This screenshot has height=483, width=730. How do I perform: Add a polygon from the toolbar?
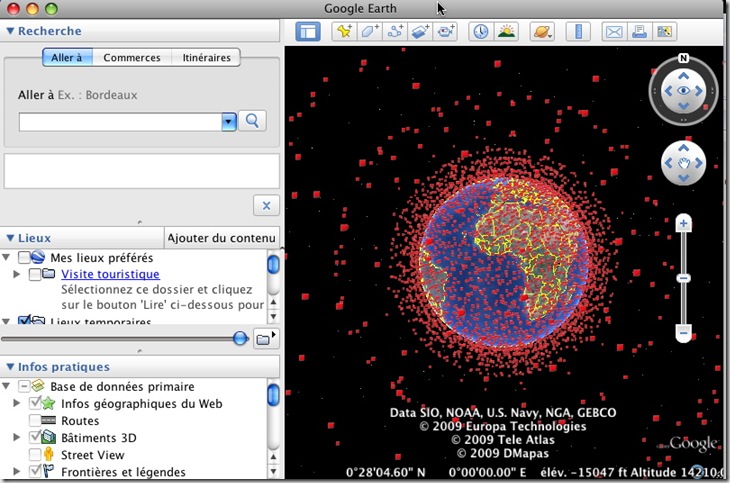coord(370,32)
